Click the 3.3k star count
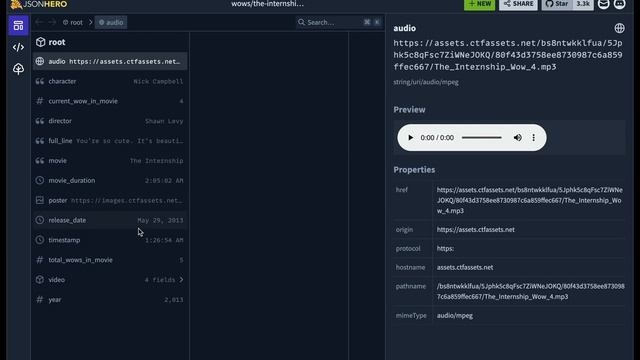Screen dimensions: 640x360 click(583, 4)
